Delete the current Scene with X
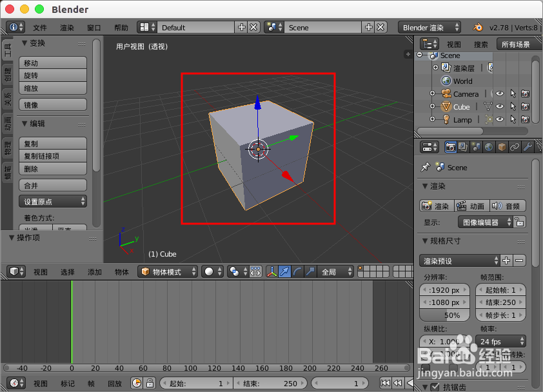Viewport: 543px width, 392px height. pyautogui.click(x=380, y=27)
